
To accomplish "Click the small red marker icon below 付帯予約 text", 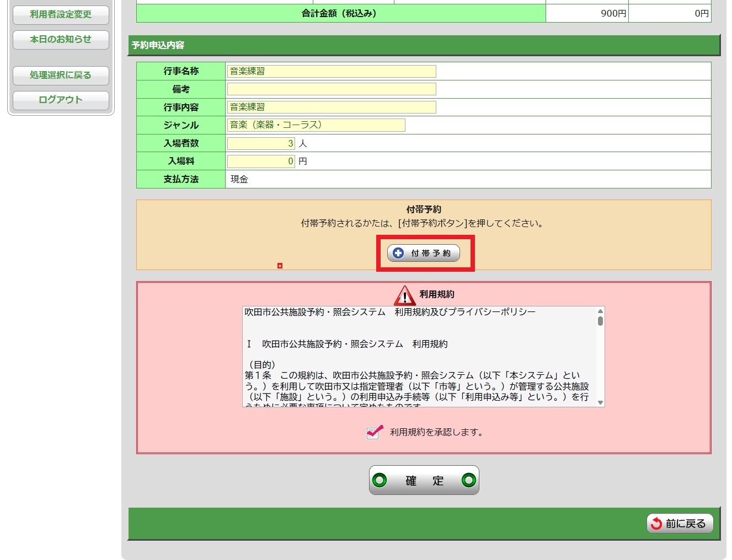I will click(280, 266).
